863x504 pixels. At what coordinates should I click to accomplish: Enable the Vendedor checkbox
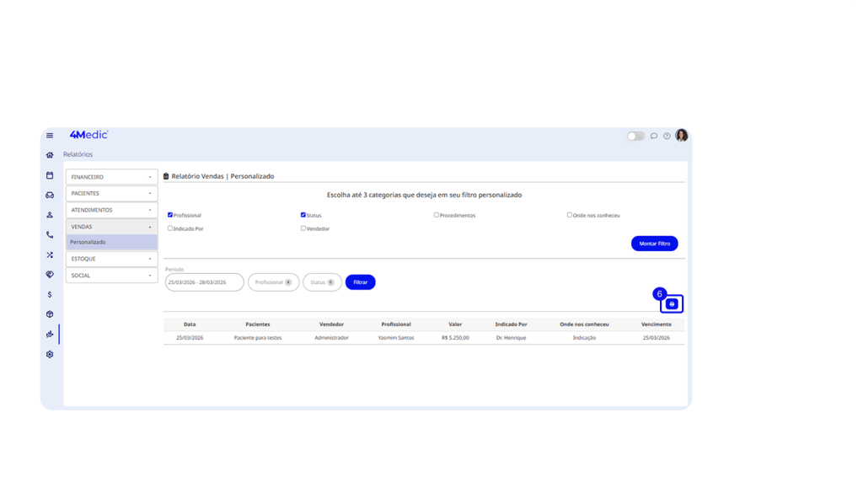point(303,228)
